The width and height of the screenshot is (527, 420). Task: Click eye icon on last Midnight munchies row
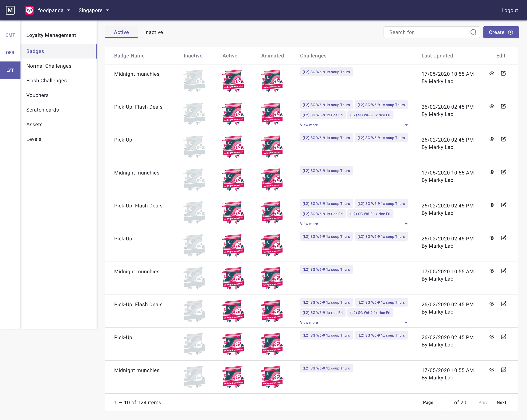[x=492, y=370]
